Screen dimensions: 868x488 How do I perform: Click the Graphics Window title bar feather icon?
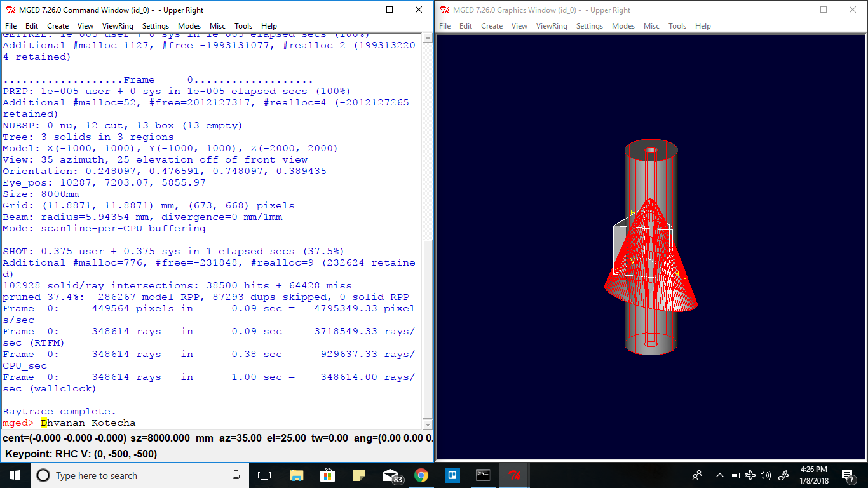(445, 10)
